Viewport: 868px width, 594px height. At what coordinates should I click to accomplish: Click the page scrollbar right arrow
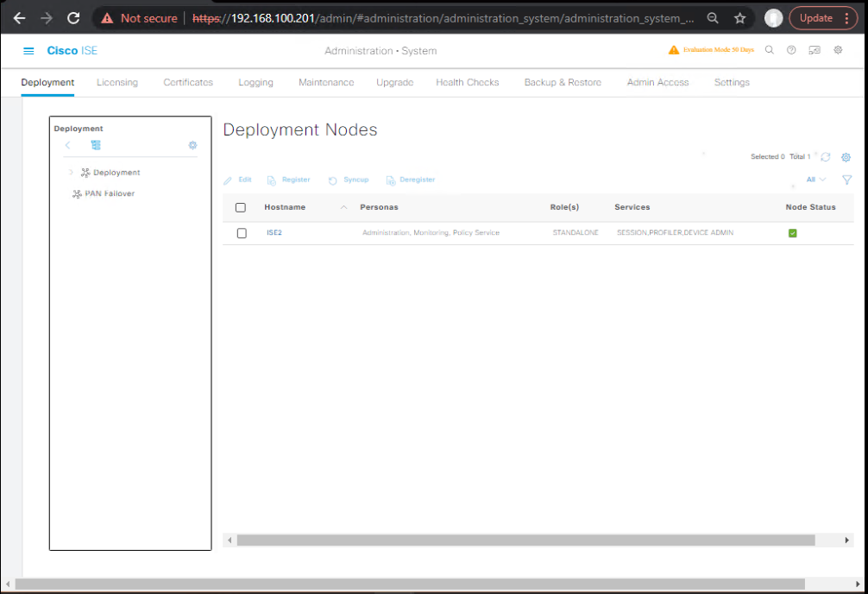(x=858, y=584)
